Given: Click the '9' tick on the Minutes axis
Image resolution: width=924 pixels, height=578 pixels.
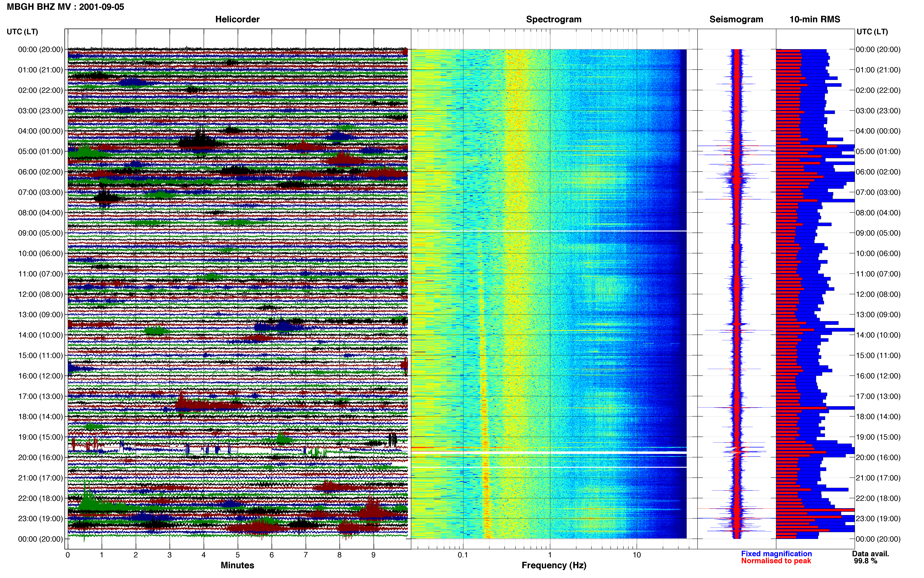Looking at the screenshot, I should click(373, 555).
